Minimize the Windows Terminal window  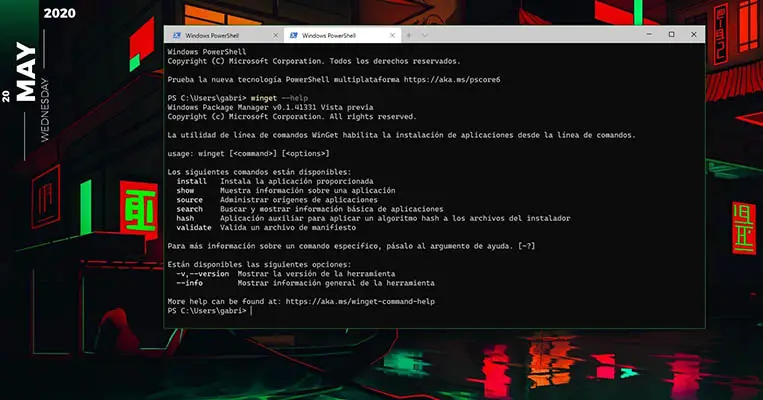[x=649, y=35]
